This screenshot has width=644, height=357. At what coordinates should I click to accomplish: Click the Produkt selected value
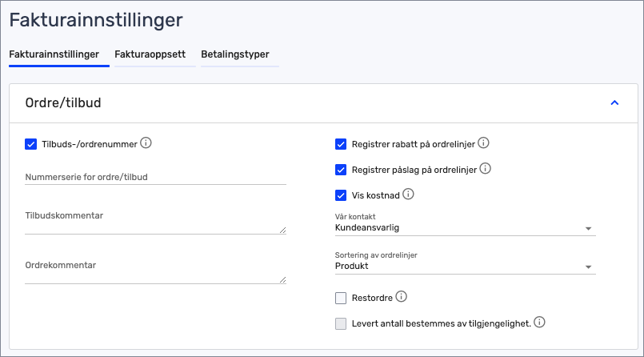[x=351, y=266]
